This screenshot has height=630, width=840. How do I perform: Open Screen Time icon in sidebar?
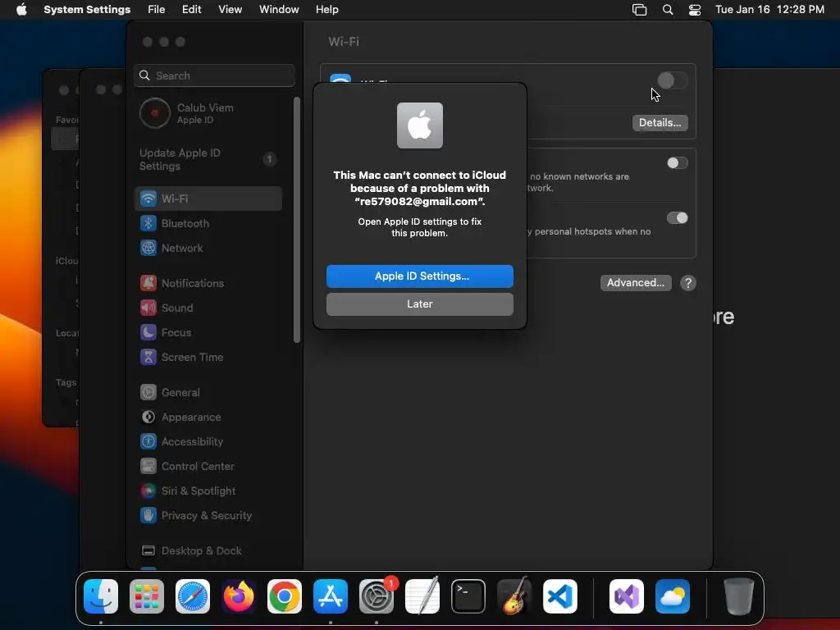[x=148, y=357]
